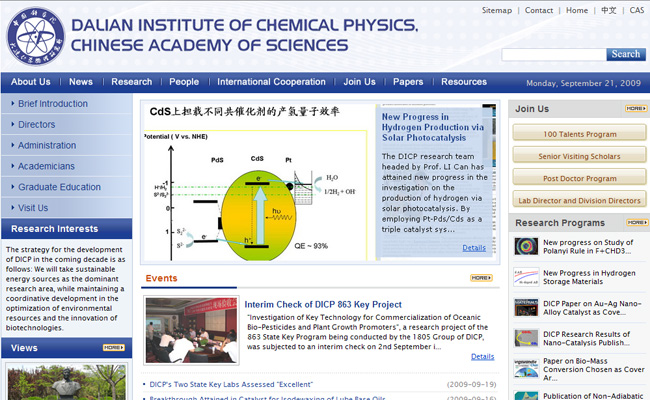The height and width of the screenshot is (400, 650).
Task: Click the Nano-Catalysis research results thumbnail icon
Action: (526, 339)
